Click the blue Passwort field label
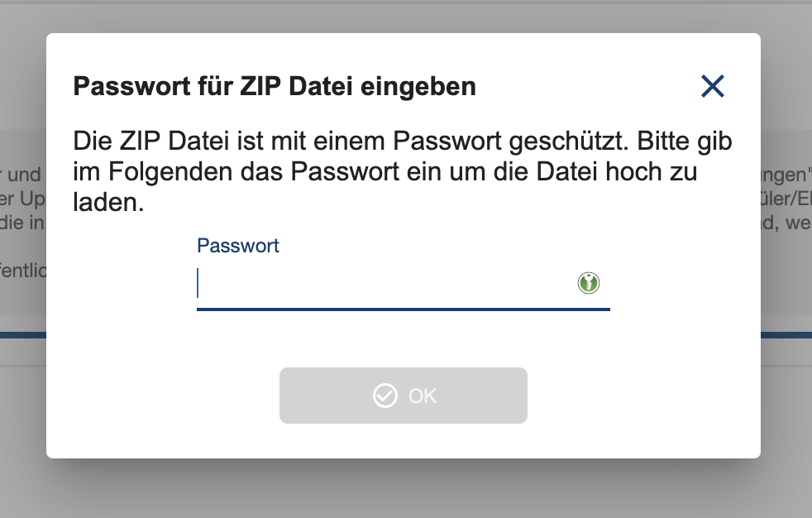 click(237, 246)
